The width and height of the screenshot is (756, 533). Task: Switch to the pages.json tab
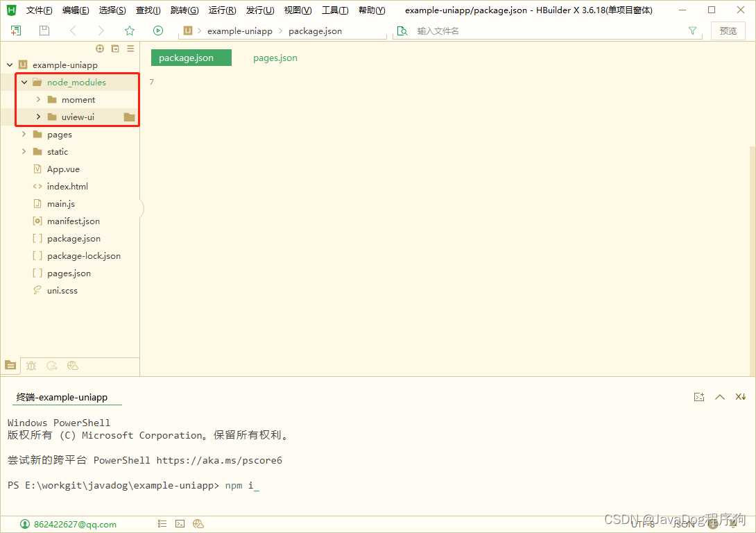[275, 58]
